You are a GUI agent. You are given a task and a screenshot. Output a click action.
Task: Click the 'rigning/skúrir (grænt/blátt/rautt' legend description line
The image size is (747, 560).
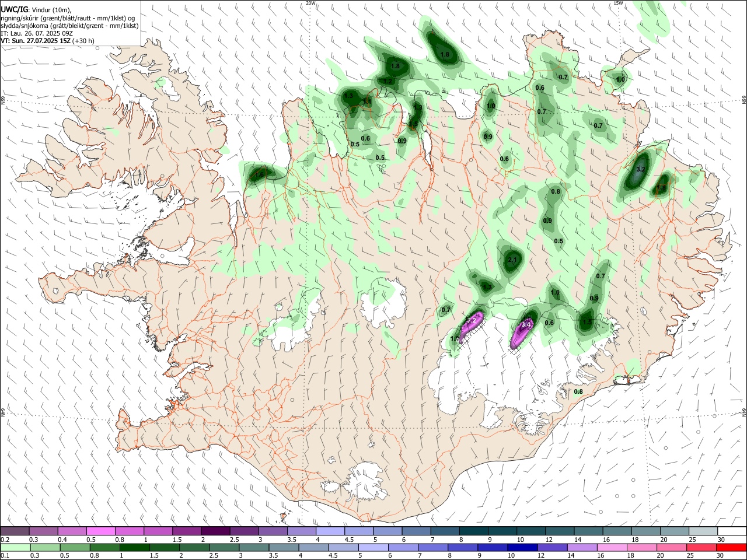pos(67,17)
